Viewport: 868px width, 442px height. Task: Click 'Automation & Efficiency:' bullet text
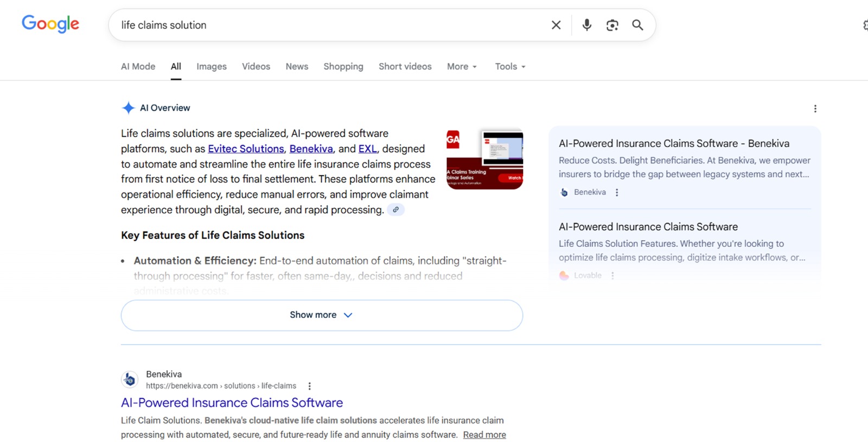(x=195, y=261)
